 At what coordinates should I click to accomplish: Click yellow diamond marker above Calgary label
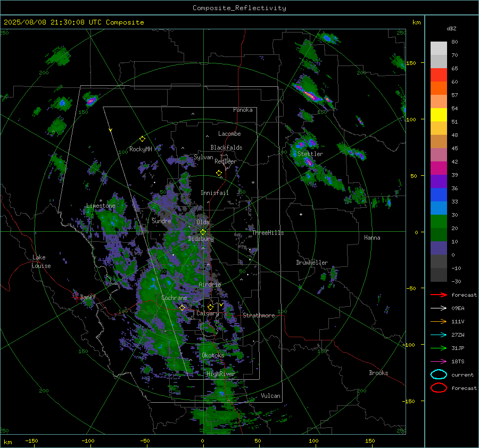pos(210,307)
